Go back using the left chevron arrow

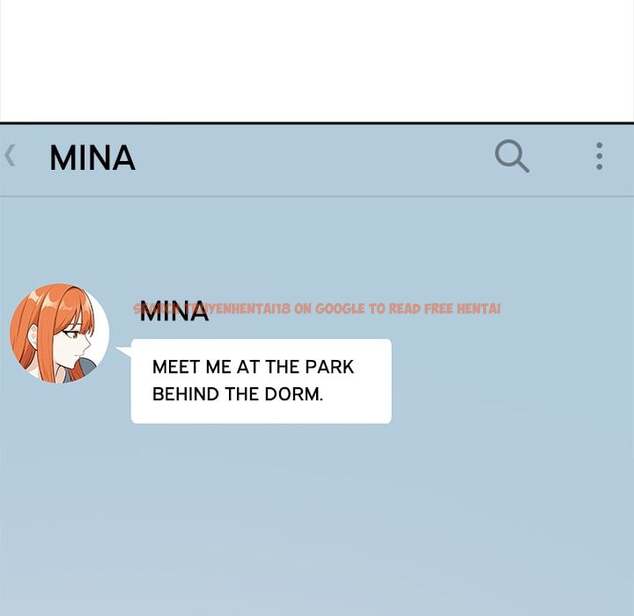coord(10,155)
